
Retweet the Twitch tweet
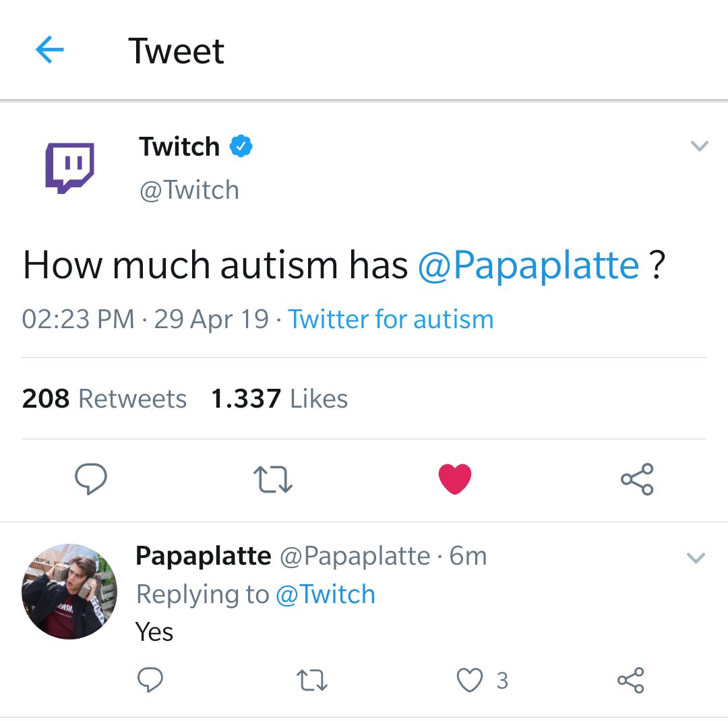click(x=273, y=479)
